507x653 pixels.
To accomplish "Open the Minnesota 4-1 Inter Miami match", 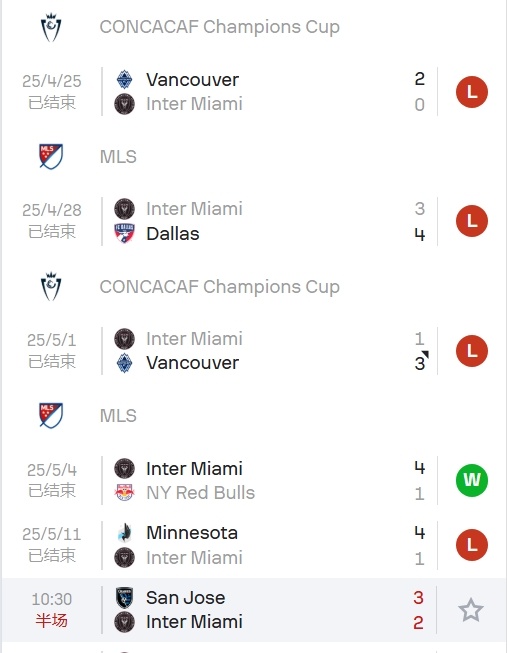I will click(x=254, y=545).
